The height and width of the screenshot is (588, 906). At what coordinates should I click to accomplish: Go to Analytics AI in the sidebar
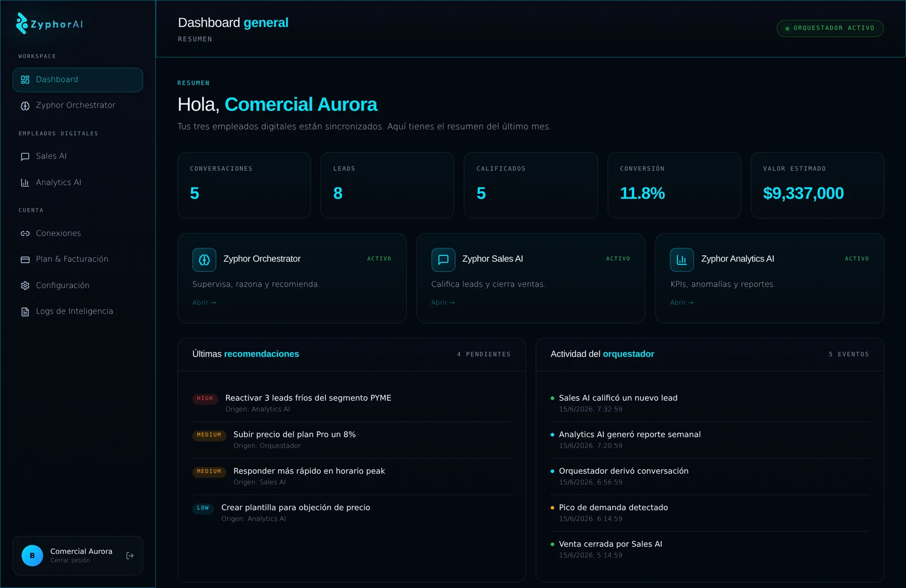pyautogui.click(x=78, y=182)
